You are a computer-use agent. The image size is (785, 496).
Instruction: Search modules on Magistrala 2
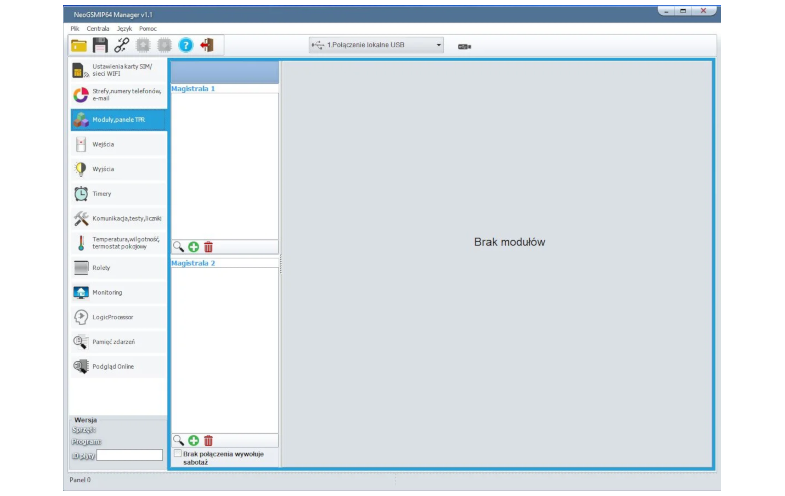(178, 440)
